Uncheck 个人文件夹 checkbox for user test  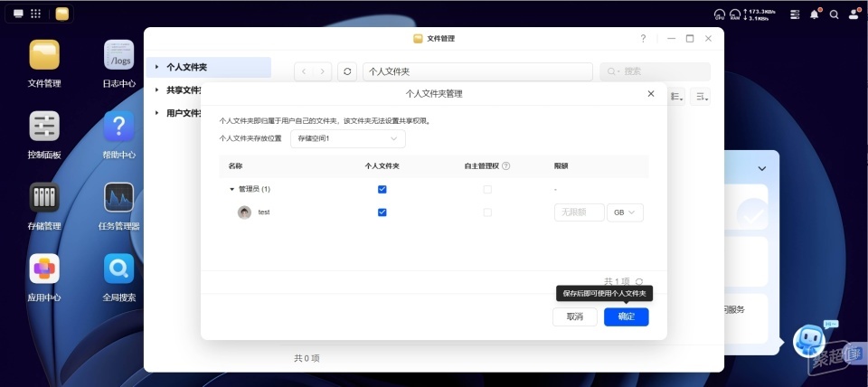pos(382,212)
